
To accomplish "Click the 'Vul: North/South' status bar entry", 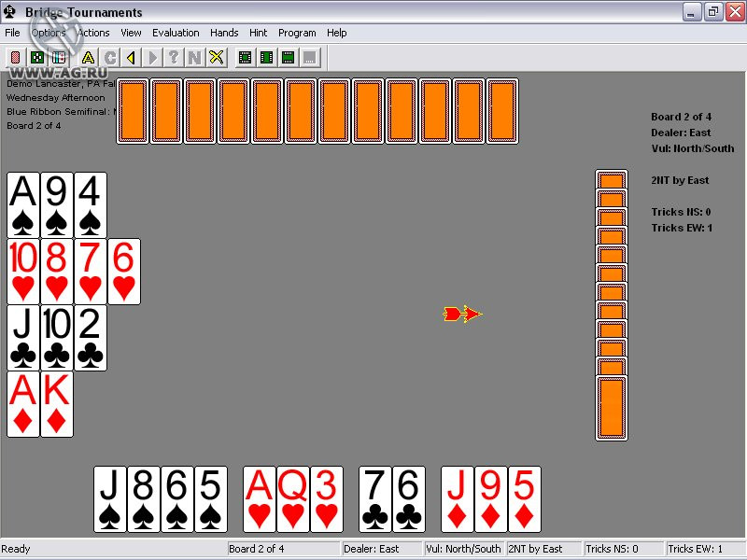I will pos(463,549).
